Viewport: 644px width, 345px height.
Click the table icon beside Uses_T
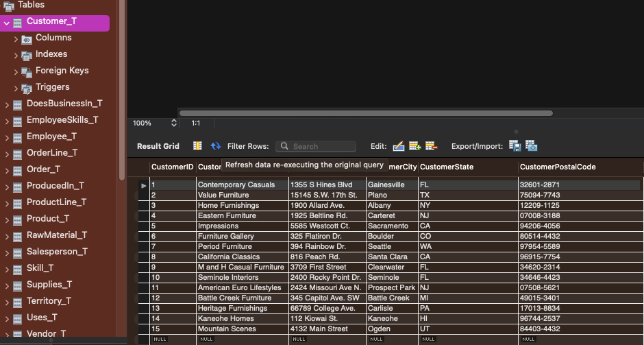coord(18,319)
